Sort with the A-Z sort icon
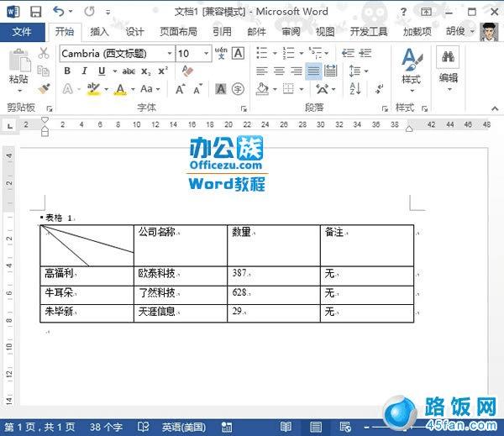 point(355,89)
